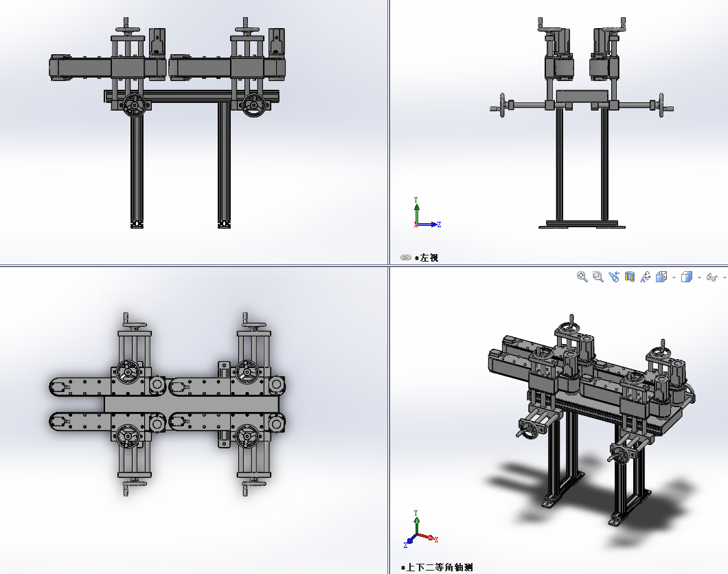The image size is (728, 574).
Task: Expand the View Orientation dropdown arrow
Action: 674,277
